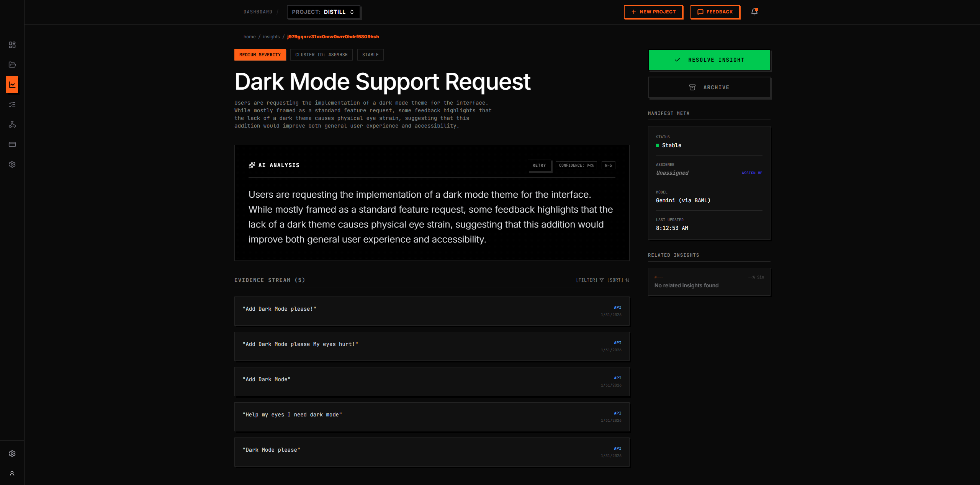980x485 pixels.
Task: Open the evidence stream Filter control
Action: (590, 280)
